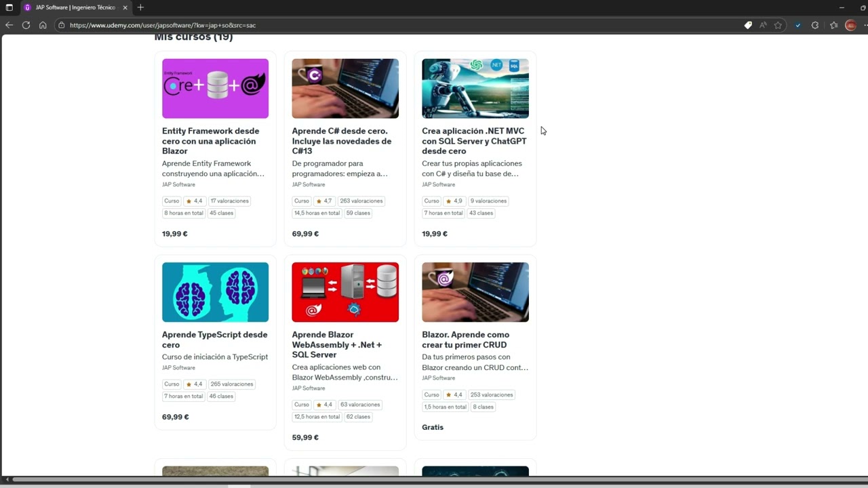The image size is (868, 488).
Task: Open the Aprende C# desde cero thumbnail
Action: click(x=345, y=88)
